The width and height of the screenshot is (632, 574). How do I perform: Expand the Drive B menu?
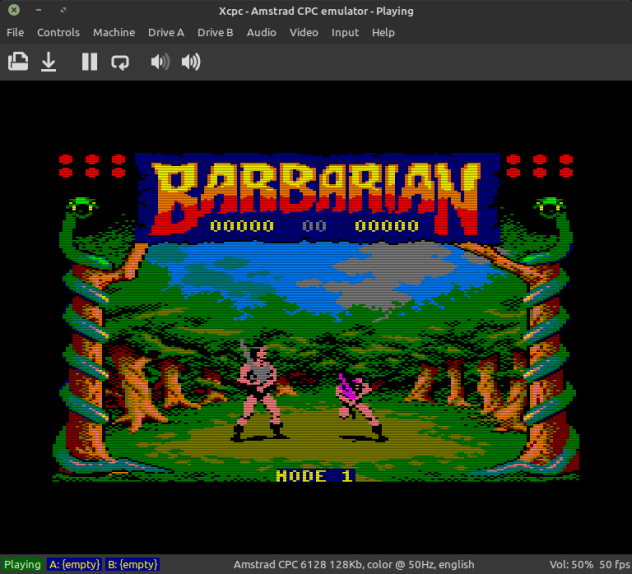215,32
